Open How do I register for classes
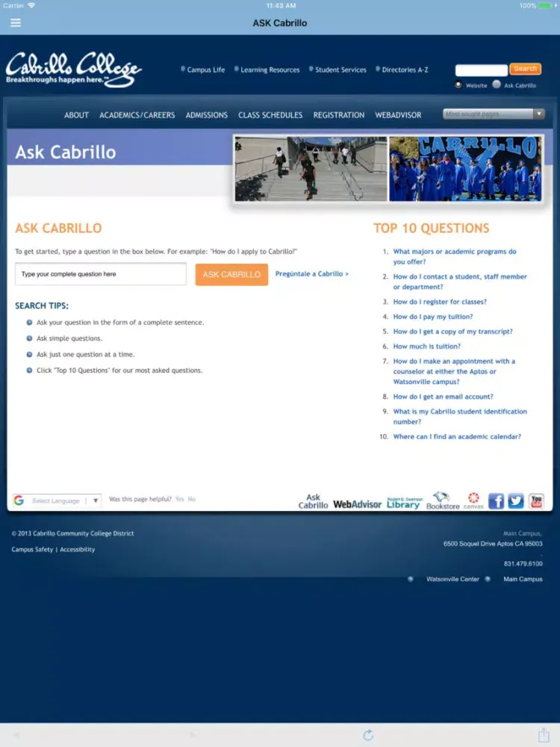 [440, 302]
